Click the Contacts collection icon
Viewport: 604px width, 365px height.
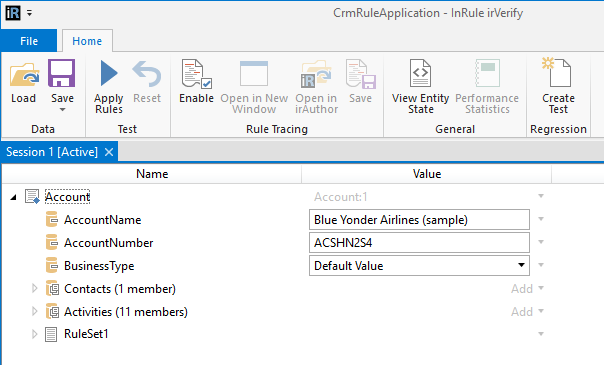52,288
